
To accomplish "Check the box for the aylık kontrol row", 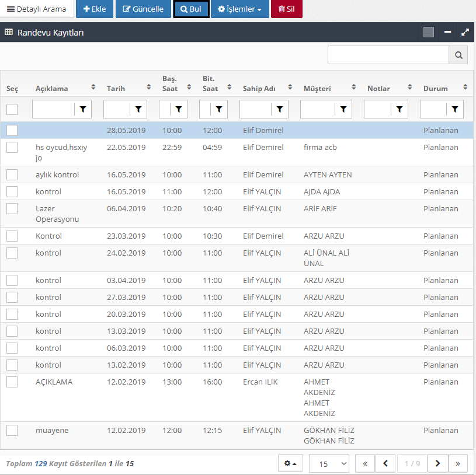I will point(12,175).
